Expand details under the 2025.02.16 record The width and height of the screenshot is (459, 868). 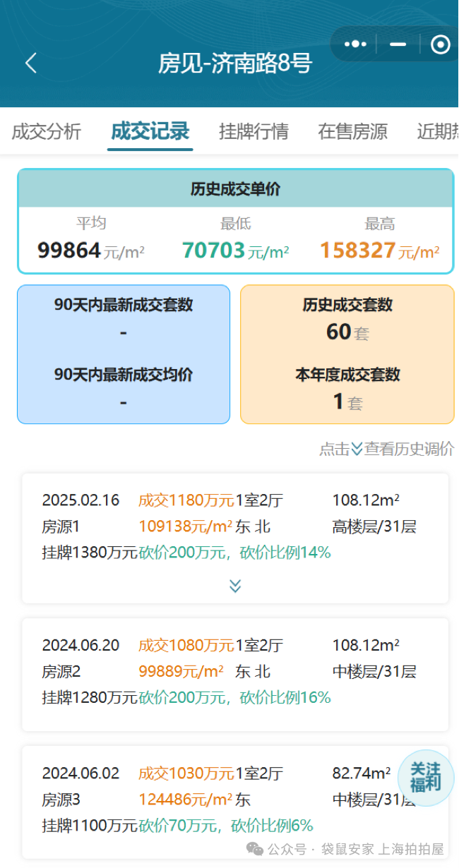coord(235,586)
